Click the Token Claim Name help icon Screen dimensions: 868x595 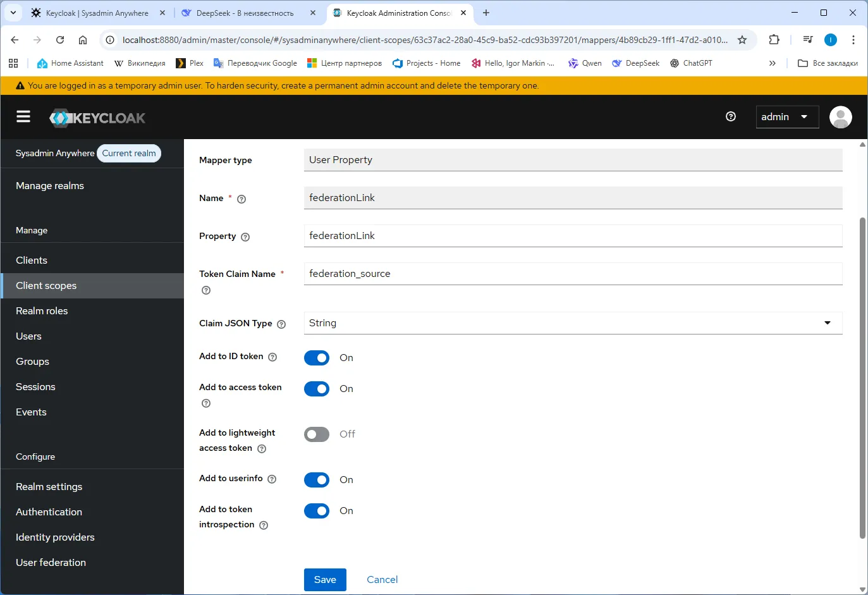(x=205, y=290)
